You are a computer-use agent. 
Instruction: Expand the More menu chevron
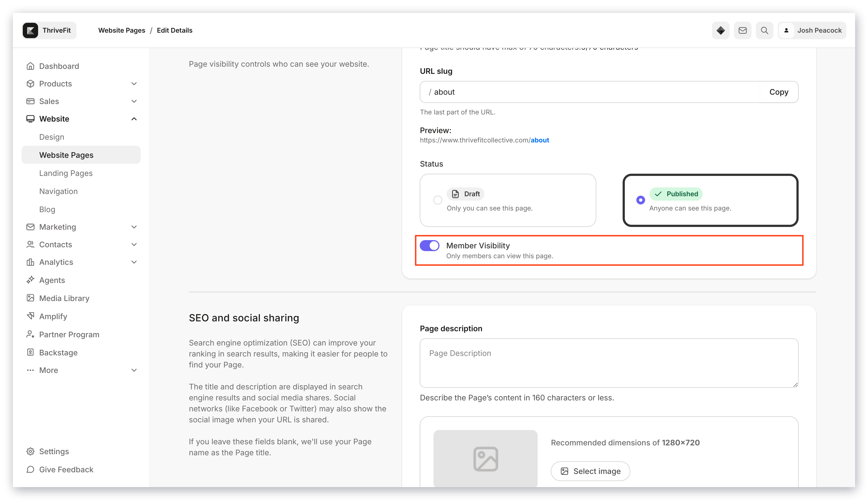click(134, 370)
